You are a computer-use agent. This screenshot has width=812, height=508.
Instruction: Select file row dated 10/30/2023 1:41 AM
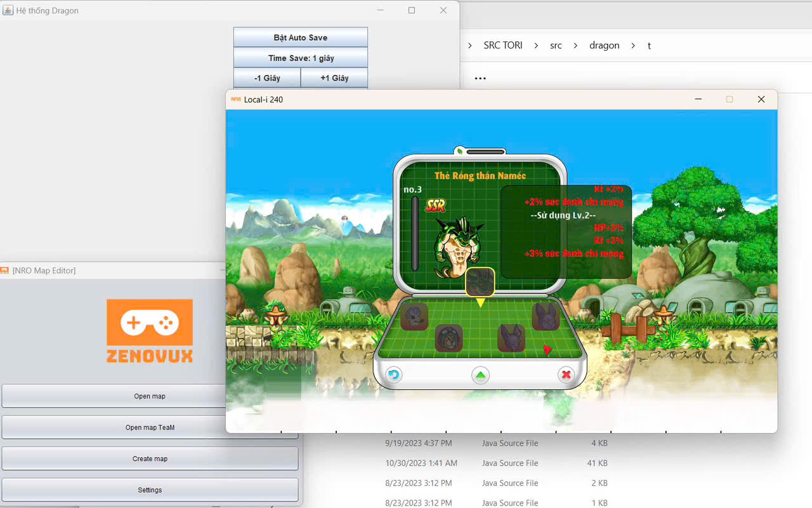(497, 463)
